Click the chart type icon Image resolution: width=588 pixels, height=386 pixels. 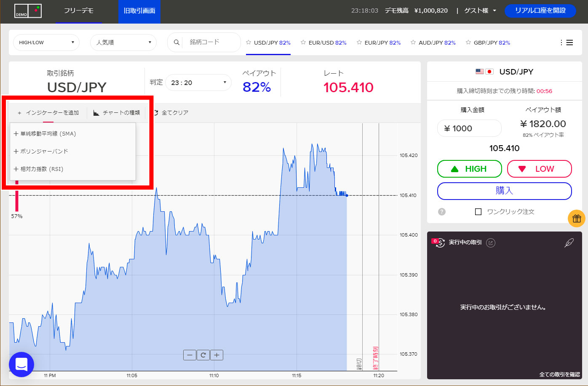96,113
